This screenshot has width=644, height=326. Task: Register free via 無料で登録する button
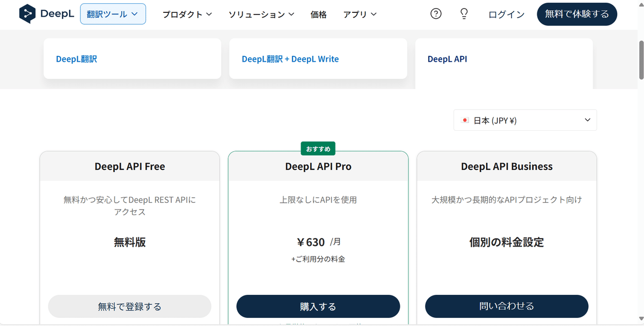pyautogui.click(x=129, y=306)
